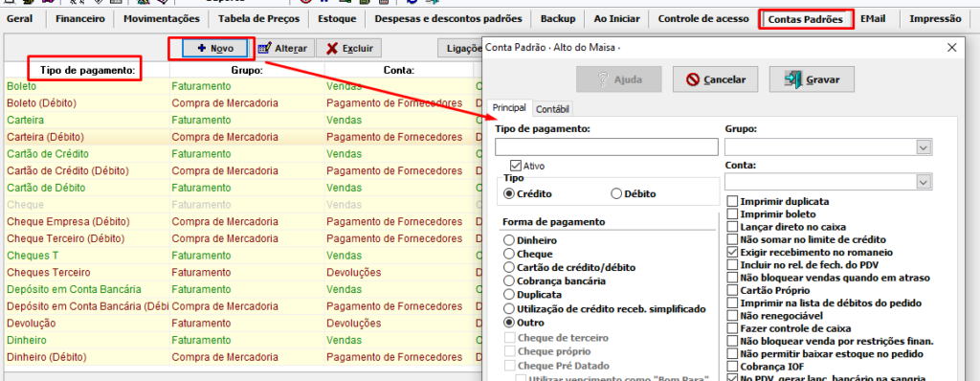Select the Crédito radio button
Viewport: 980px width, 381px height.
click(509, 194)
